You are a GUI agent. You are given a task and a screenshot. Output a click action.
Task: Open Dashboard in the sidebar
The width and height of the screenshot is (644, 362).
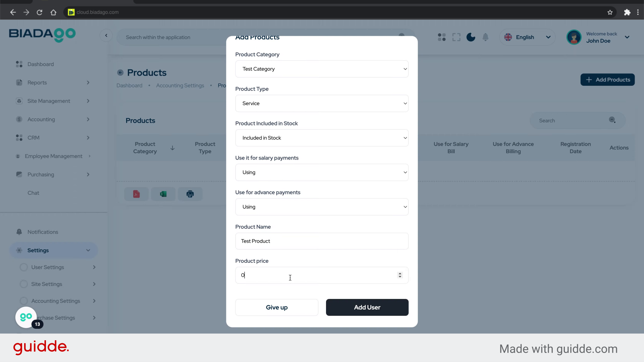tap(40, 64)
